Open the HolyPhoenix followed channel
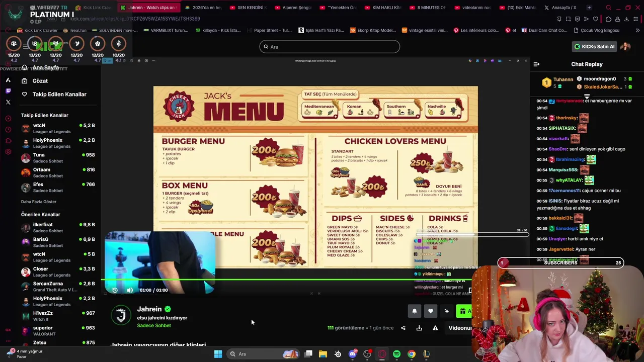644x362 pixels. (58, 143)
